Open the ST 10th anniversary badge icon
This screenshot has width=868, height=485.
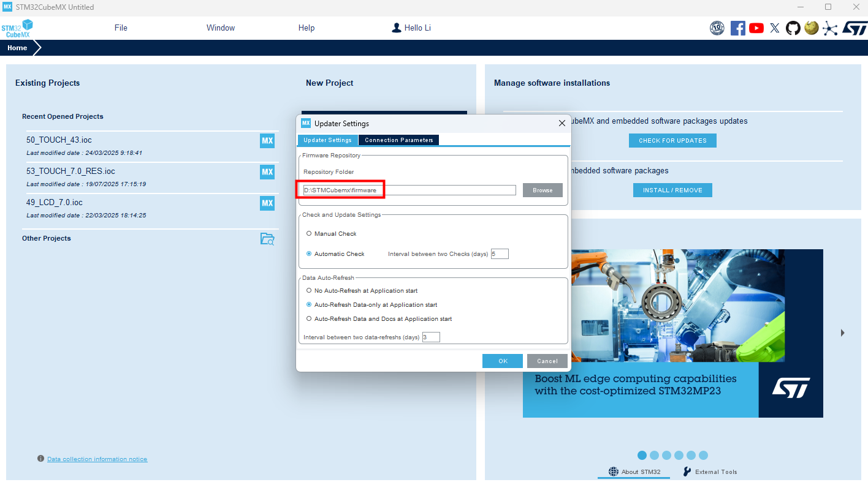point(717,28)
